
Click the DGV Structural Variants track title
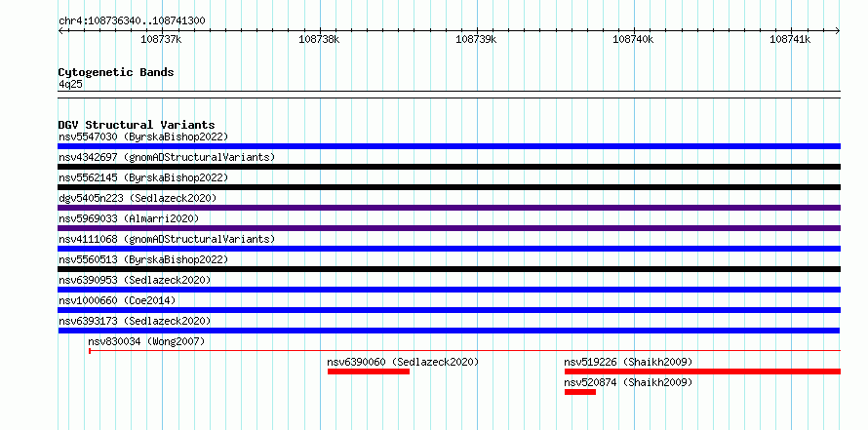pyautogui.click(x=137, y=125)
